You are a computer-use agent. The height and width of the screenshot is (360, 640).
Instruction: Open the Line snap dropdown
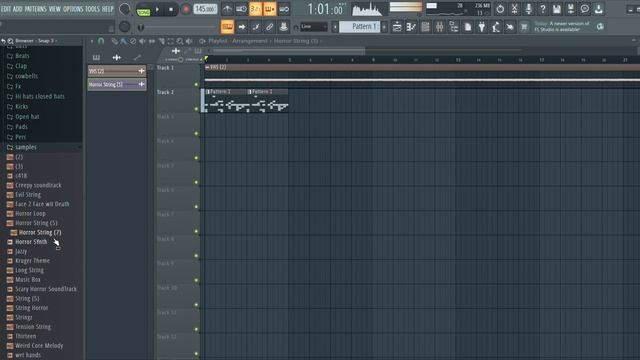(x=313, y=27)
